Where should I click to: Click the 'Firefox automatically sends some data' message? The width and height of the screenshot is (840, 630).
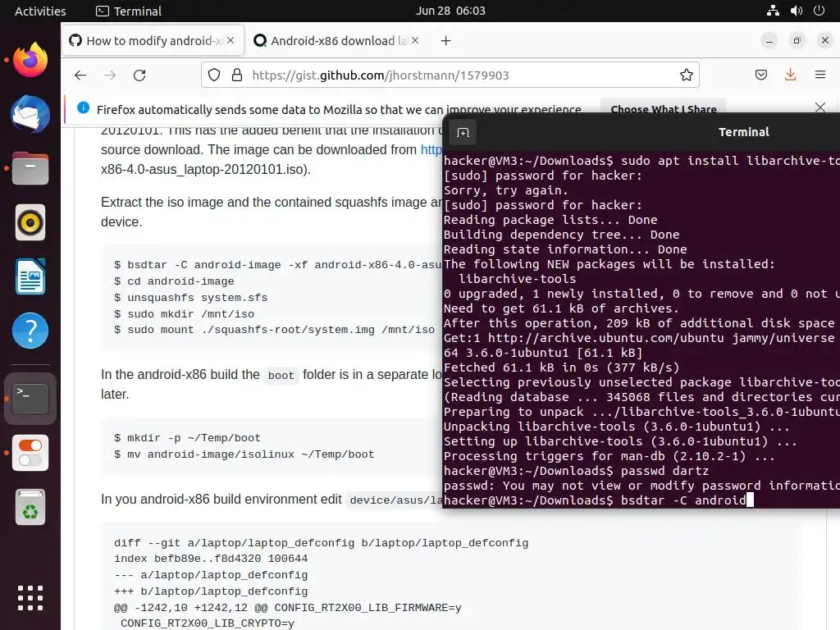[339, 109]
